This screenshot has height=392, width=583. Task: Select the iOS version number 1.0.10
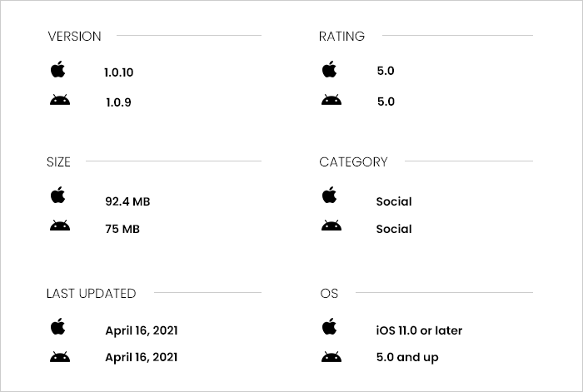pyautogui.click(x=118, y=72)
